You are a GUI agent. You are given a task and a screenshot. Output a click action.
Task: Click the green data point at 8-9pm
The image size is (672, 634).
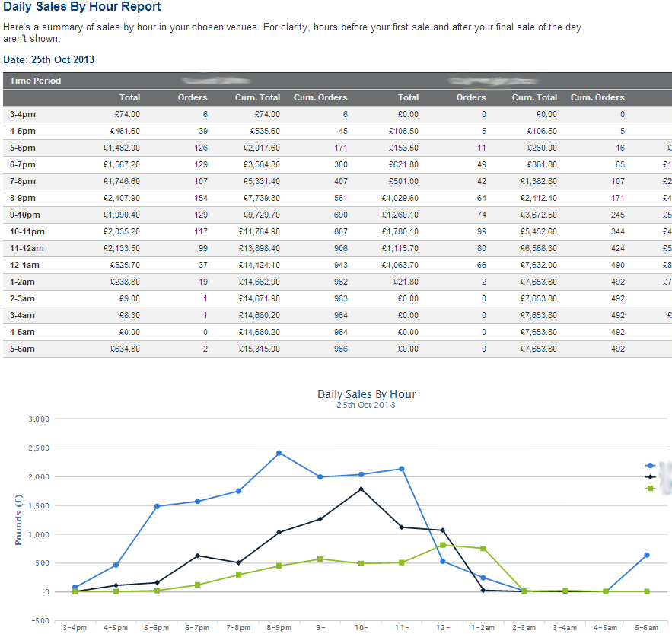tap(280, 566)
